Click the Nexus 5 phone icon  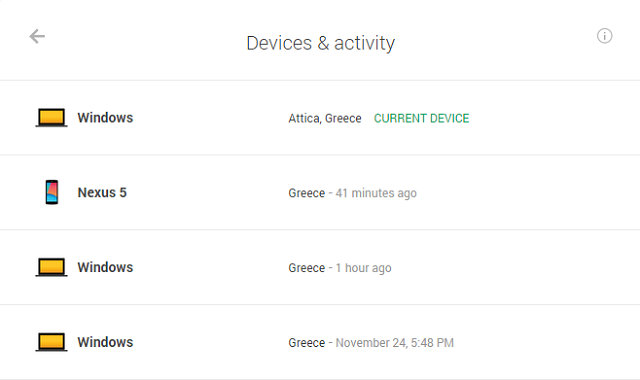pos(52,192)
